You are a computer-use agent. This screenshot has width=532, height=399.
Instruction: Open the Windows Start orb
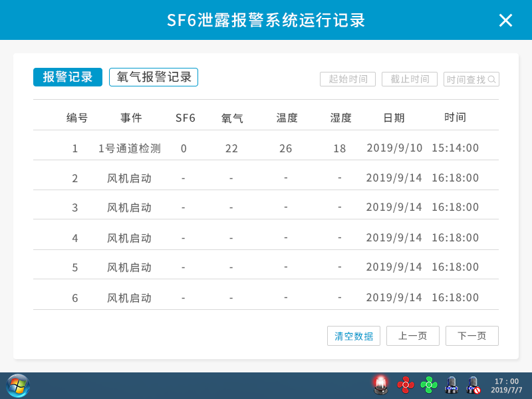(x=18, y=386)
